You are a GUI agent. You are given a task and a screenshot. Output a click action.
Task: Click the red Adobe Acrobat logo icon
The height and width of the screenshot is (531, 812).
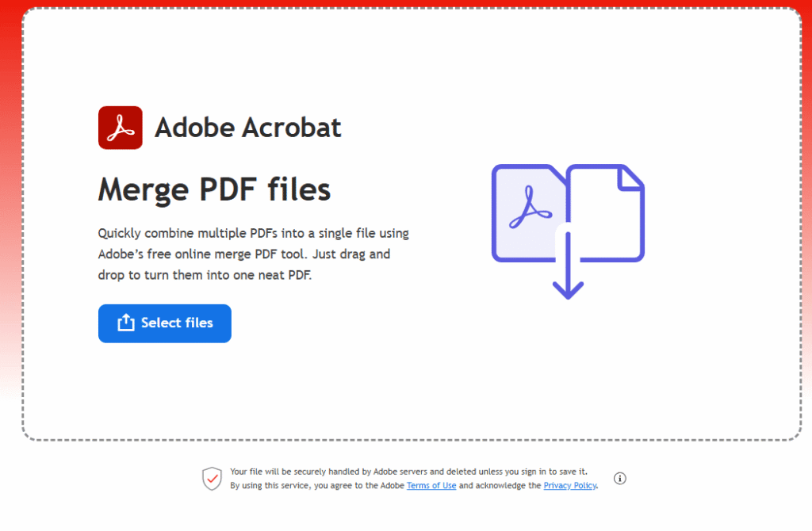coord(121,128)
